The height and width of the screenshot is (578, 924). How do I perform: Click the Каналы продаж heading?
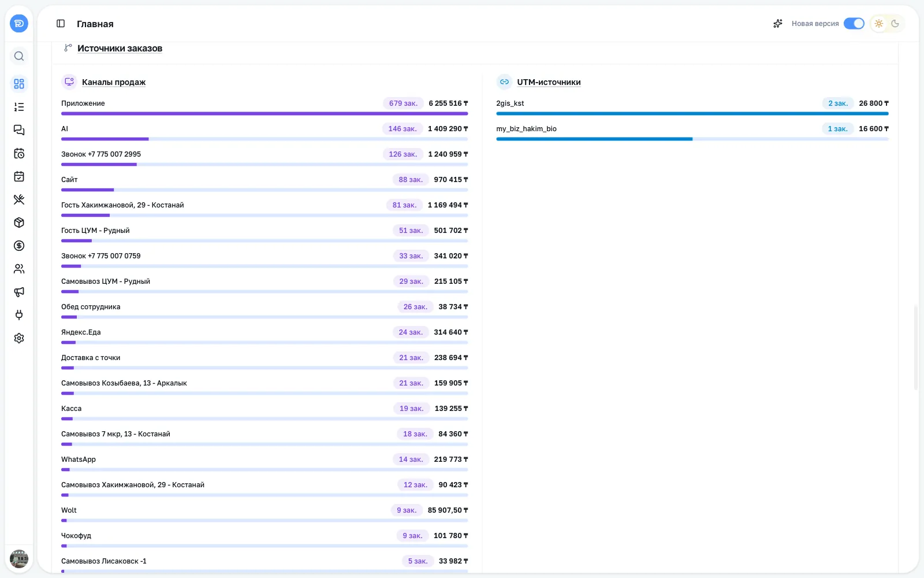pyautogui.click(x=114, y=82)
